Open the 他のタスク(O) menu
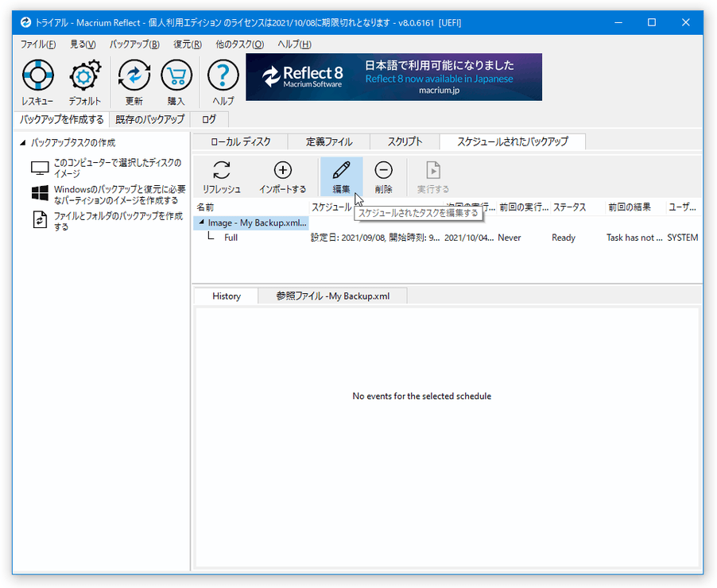The image size is (717, 588). click(x=239, y=44)
